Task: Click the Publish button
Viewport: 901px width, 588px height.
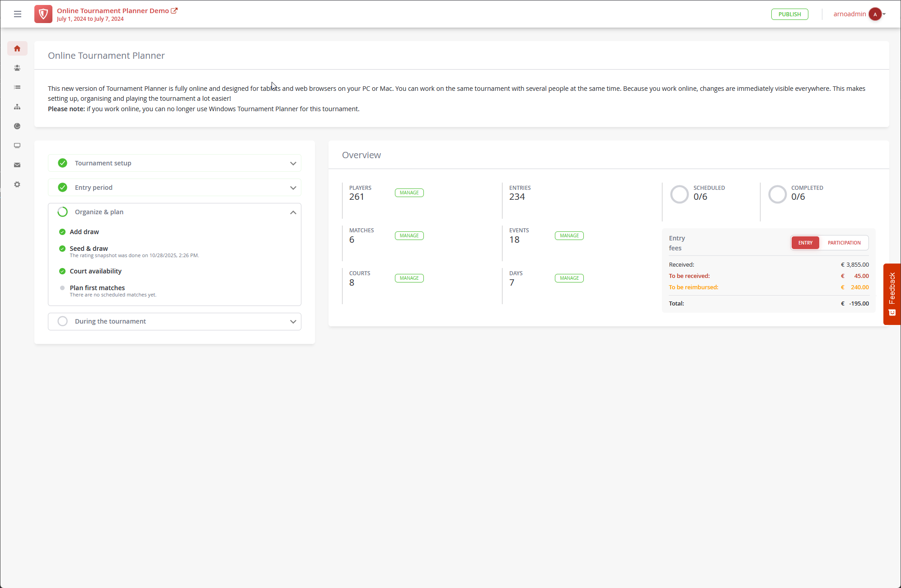Action: pyautogui.click(x=789, y=14)
